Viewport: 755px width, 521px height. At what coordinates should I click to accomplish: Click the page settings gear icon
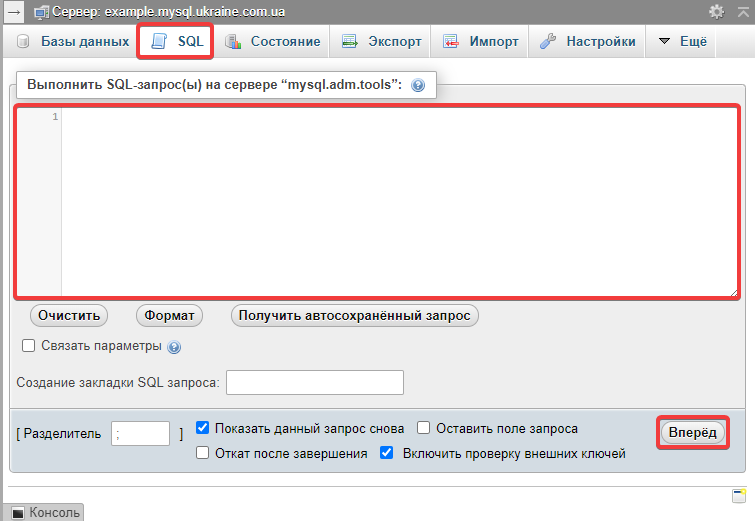(x=716, y=11)
